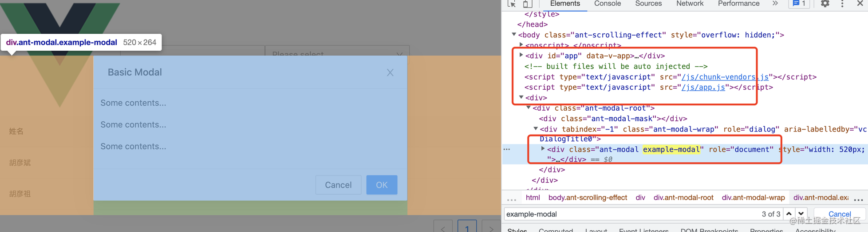The height and width of the screenshot is (232, 868).
Task: Switch to the Elements tab
Action: click(565, 4)
